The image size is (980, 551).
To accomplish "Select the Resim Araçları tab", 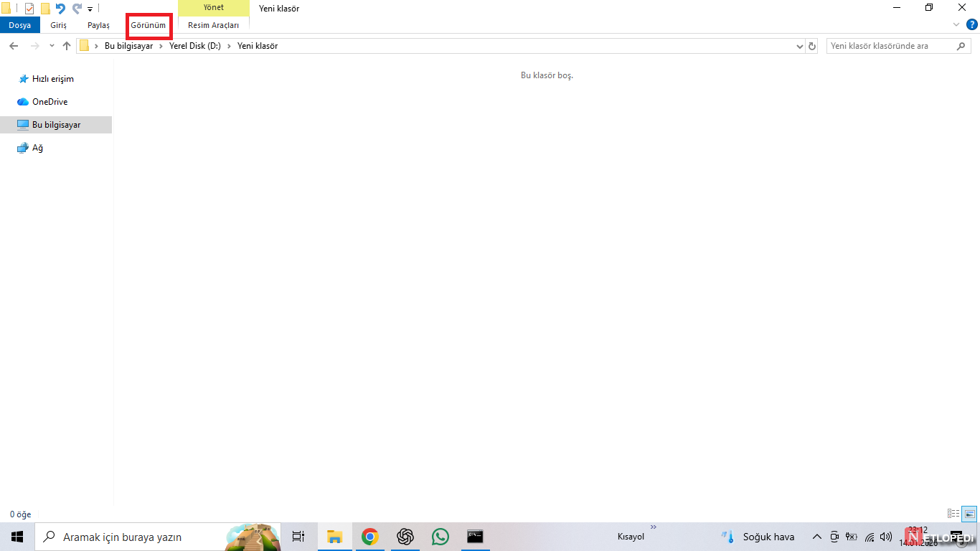I will [x=214, y=25].
